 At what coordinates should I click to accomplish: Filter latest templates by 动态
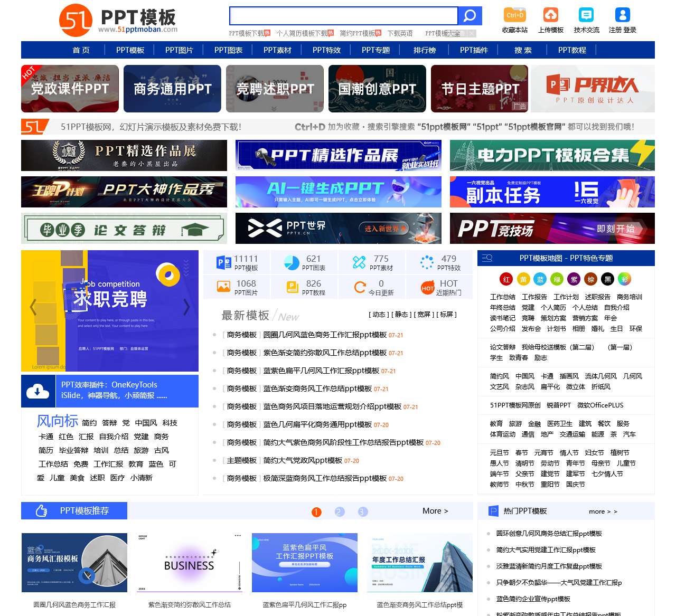click(379, 315)
